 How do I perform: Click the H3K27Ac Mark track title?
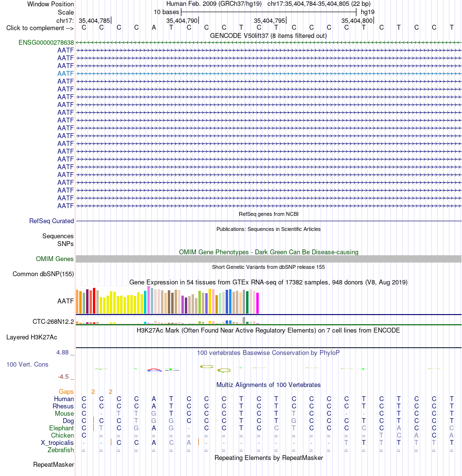[x=268, y=330]
